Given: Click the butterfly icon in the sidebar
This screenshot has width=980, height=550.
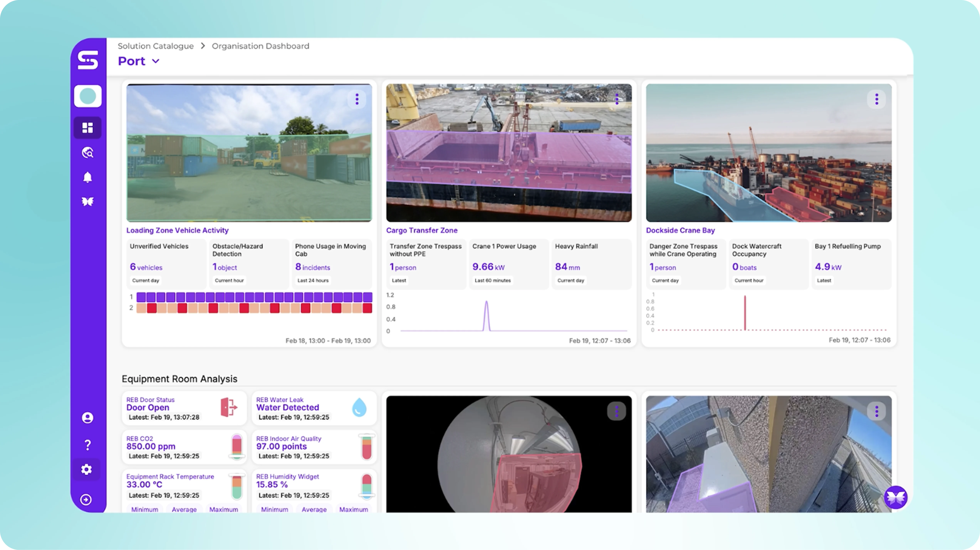Looking at the screenshot, I should coord(87,201).
